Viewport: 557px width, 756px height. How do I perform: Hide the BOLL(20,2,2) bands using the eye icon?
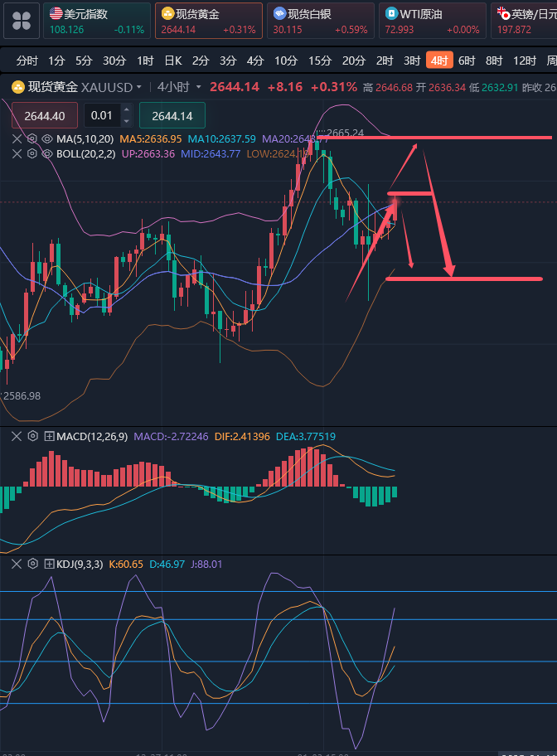pyautogui.click(x=46, y=153)
